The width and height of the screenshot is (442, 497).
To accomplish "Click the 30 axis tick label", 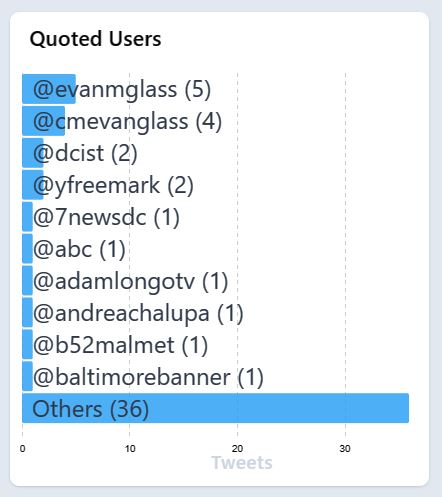I will click(345, 449).
